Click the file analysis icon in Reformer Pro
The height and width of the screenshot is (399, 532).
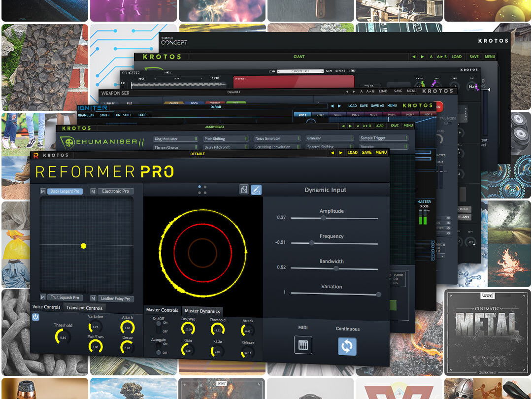click(244, 189)
